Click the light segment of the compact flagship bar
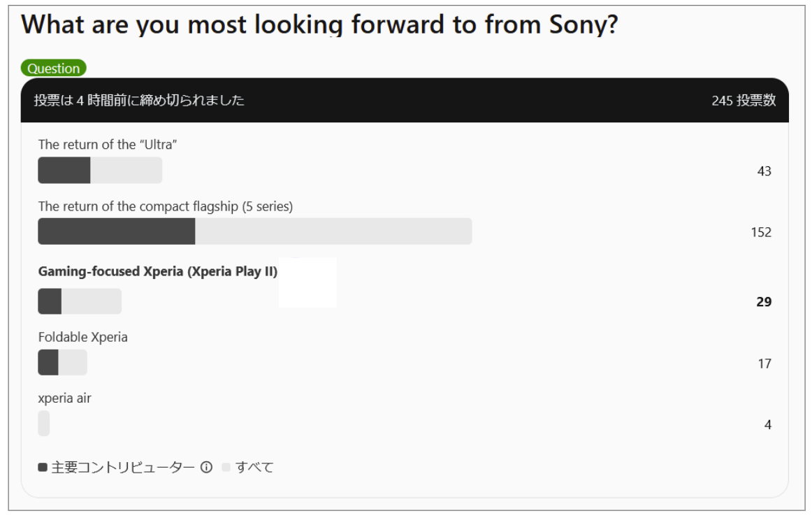Screen dimensions: 812x518 (333, 231)
